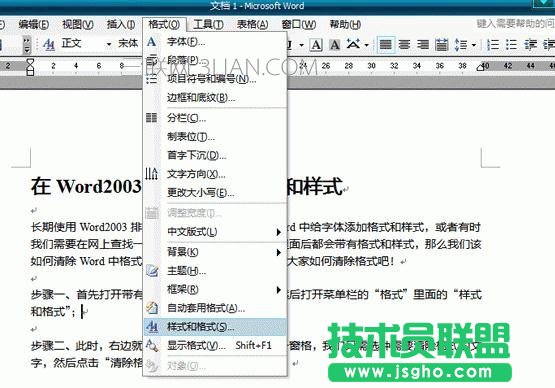This screenshot has height=388, width=555.
Task: Click the help question input box
Action: point(515,24)
